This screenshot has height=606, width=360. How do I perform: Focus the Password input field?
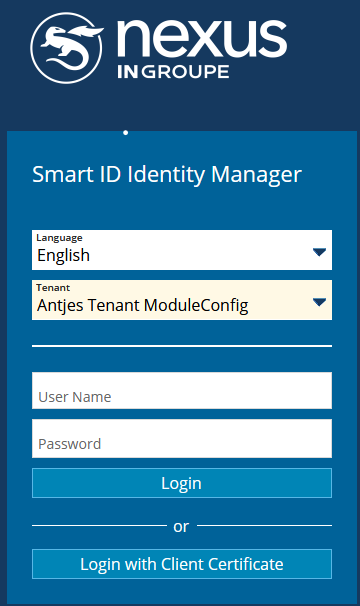pyautogui.click(x=182, y=439)
